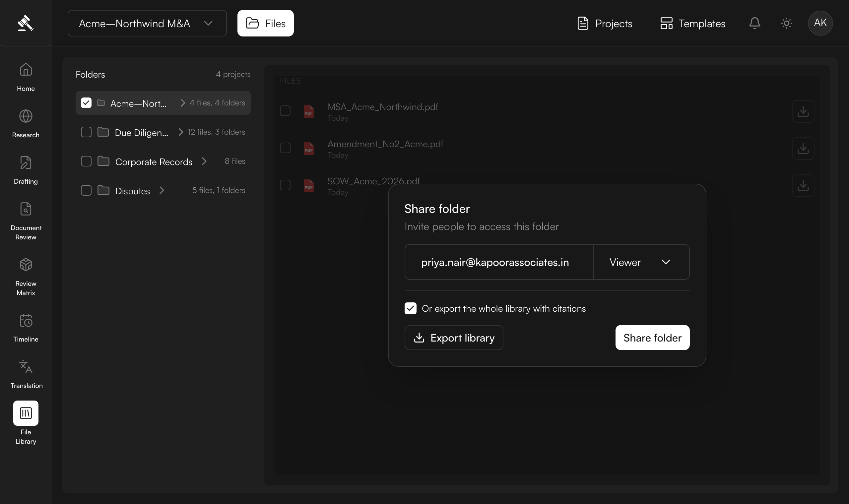Expand the Acme—Nort... folder chevron
The height and width of the screenshot is (504, 849).
tap(183, 102)
